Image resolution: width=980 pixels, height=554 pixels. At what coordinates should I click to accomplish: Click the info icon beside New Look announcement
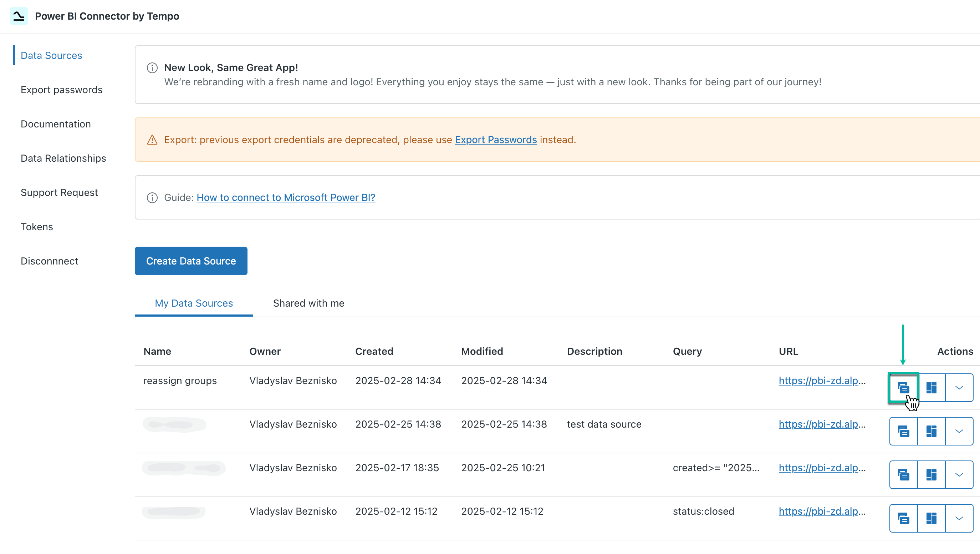pyautogui.click(x=152, y=67)
